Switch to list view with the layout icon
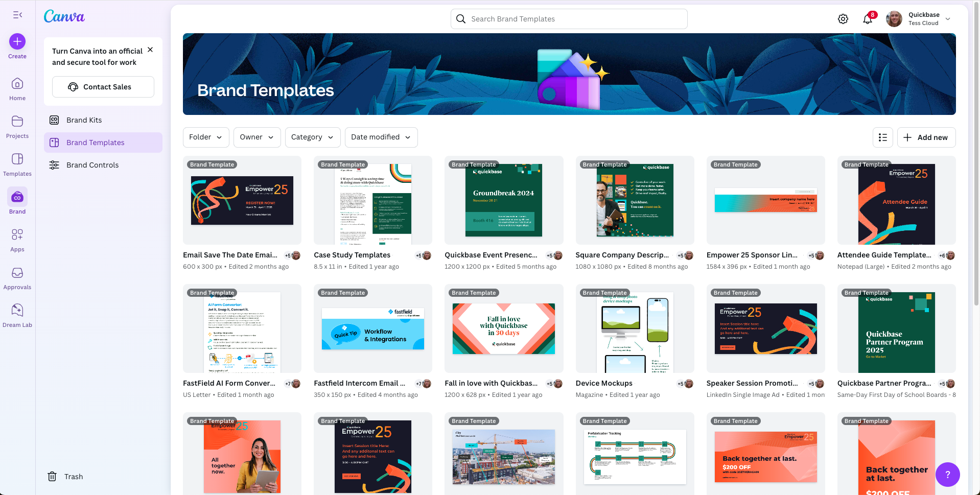This screenshot has height=495, width=980. pos(883,137)
